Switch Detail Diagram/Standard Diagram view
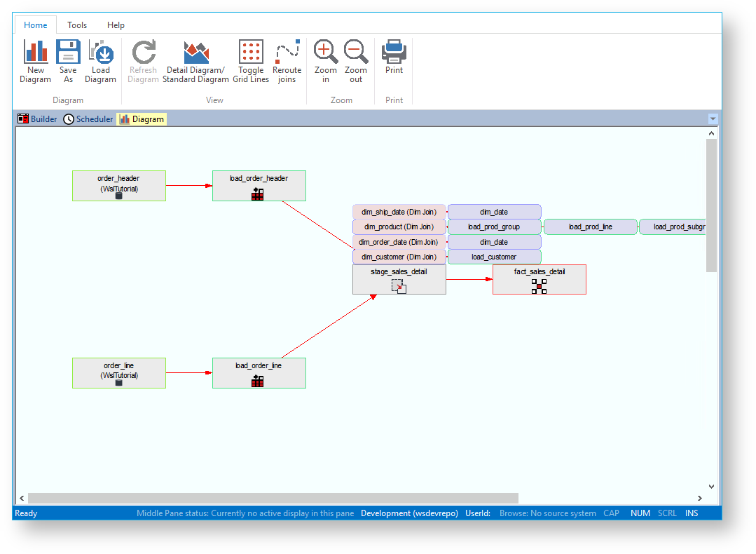756x554 pixels. tap(195, 61)
